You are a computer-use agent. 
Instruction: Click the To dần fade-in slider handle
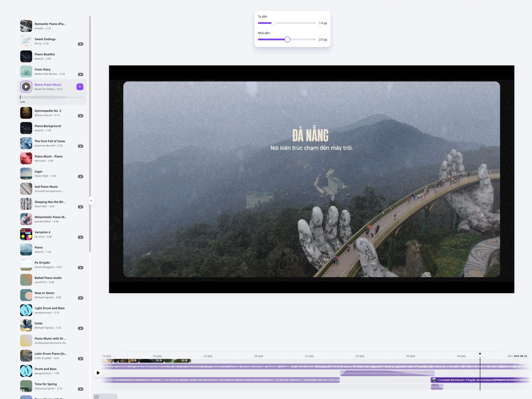(273, 23)
